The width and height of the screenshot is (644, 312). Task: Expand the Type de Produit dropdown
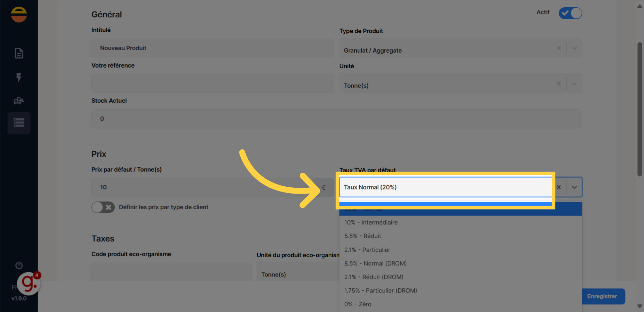(x=574, y=48)
